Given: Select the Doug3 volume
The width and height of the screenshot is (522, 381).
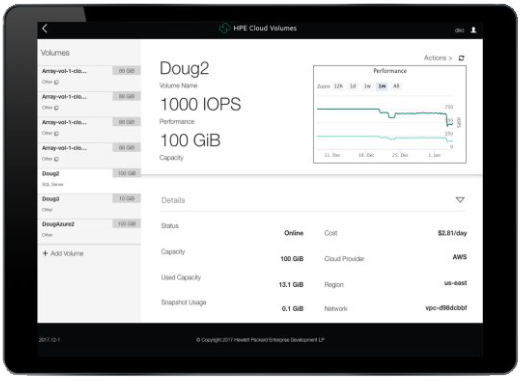Looking at the screenshot, I should [89, 206].
